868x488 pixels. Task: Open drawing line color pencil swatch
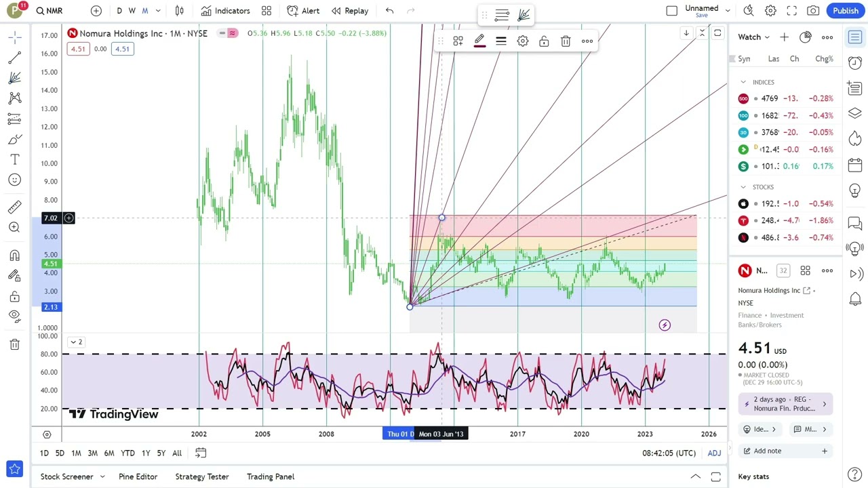point(479,41)
